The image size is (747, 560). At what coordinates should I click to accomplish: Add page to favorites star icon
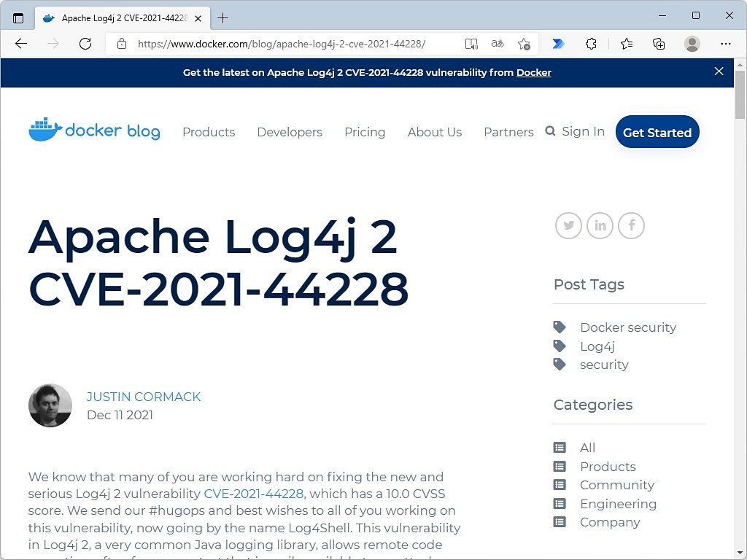(524, 44)
